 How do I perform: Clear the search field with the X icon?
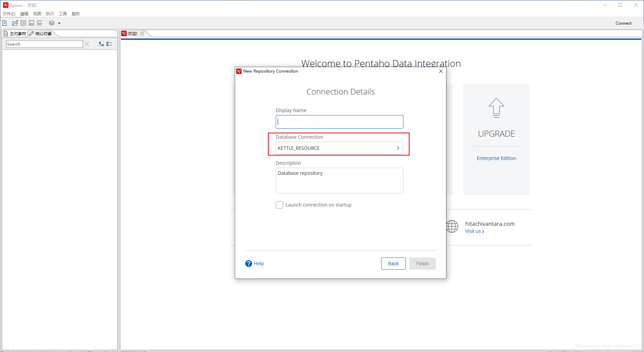87,44
